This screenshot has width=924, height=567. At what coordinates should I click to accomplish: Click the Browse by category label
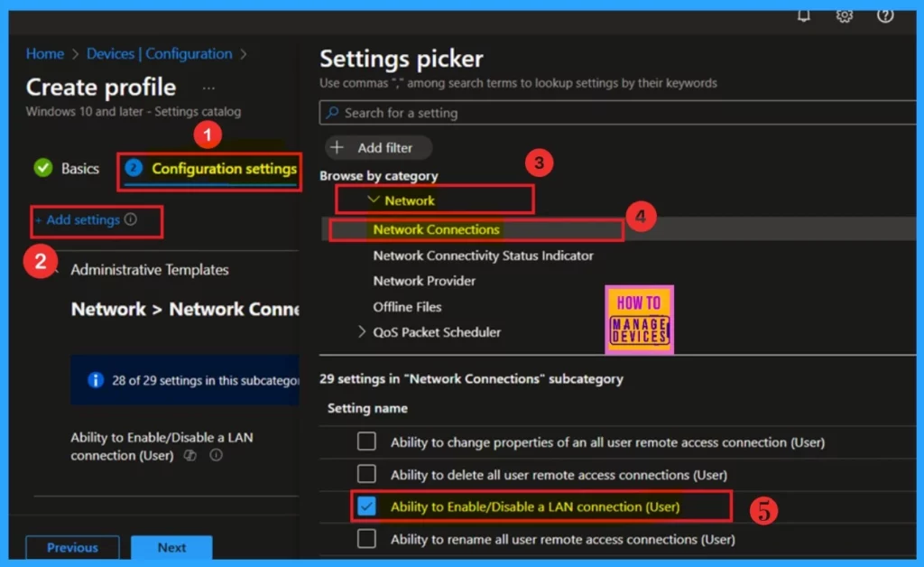pyautogui.click(x=378, y=176)
